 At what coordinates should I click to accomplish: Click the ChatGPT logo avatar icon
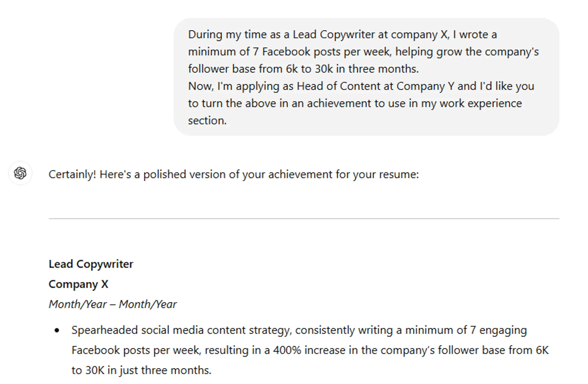click(x=20, y=173)
